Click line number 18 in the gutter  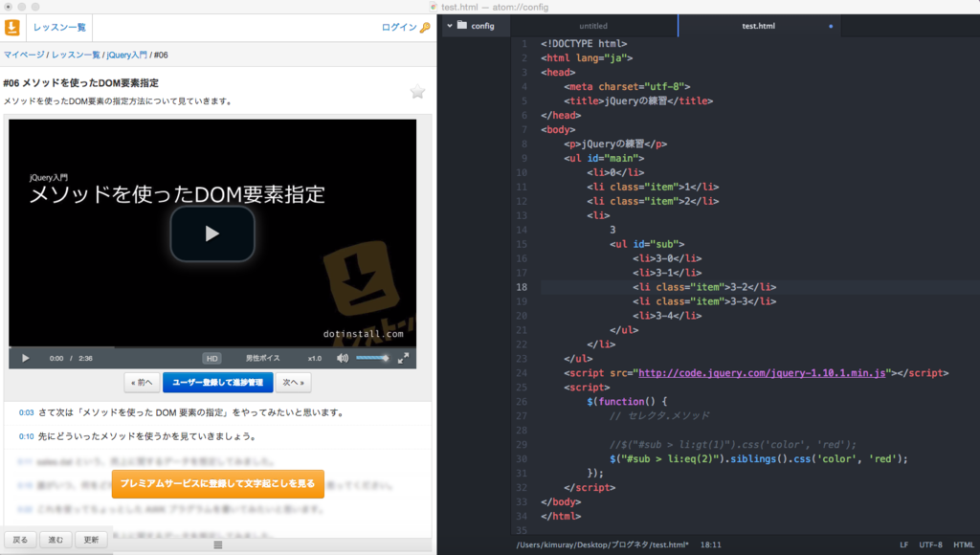(x=522, y=287)
